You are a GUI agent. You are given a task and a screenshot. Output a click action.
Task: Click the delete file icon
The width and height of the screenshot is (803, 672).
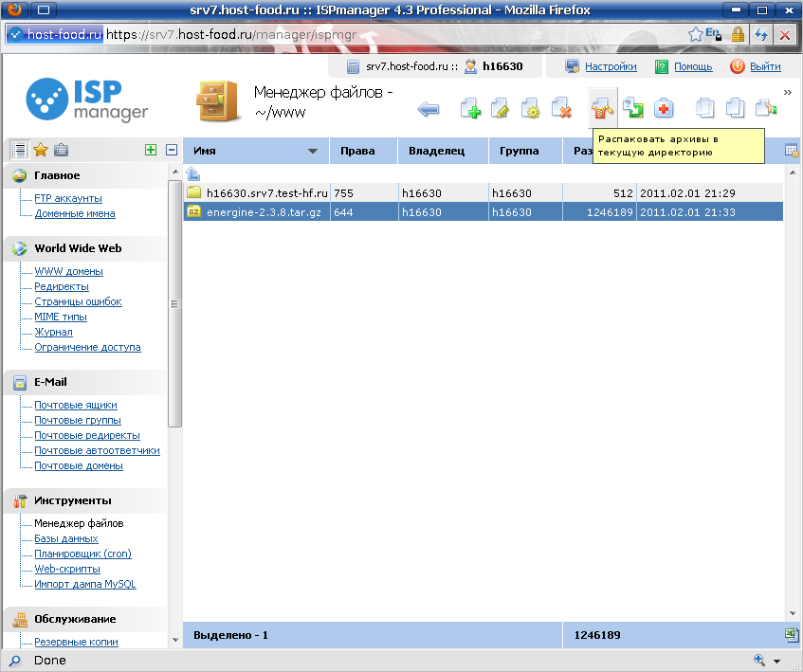click(561, 110)
